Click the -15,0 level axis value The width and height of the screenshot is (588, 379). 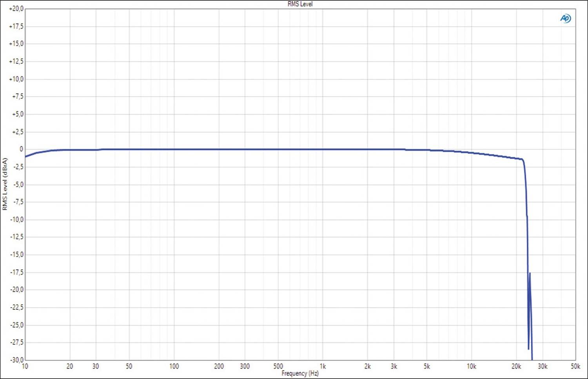coord(17,254)
